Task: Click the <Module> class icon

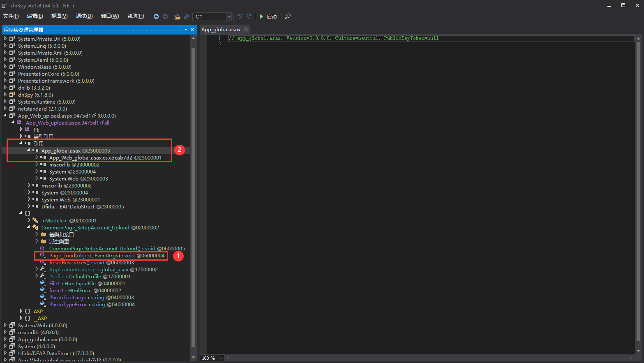Action: point(35,220)
